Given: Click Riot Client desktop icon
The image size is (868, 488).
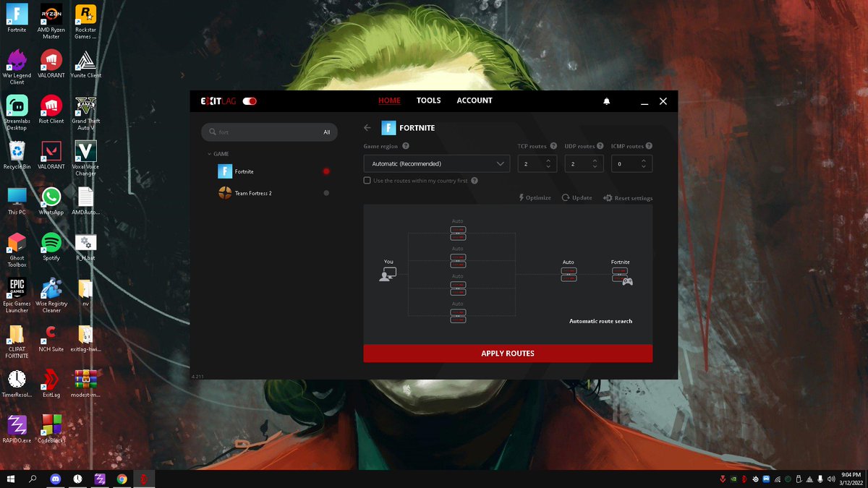Looking at the screenshot, I should (51, 108).
